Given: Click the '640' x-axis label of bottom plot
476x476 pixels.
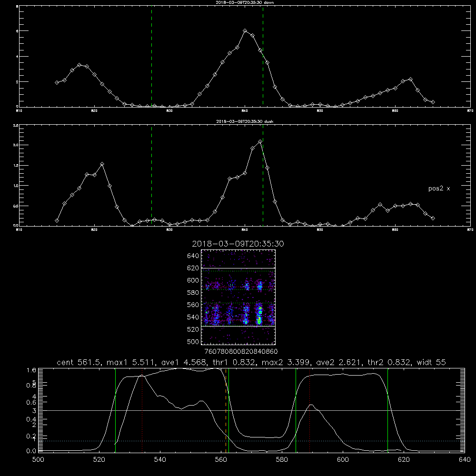Looking at the screenshot, I should (465, 460).
